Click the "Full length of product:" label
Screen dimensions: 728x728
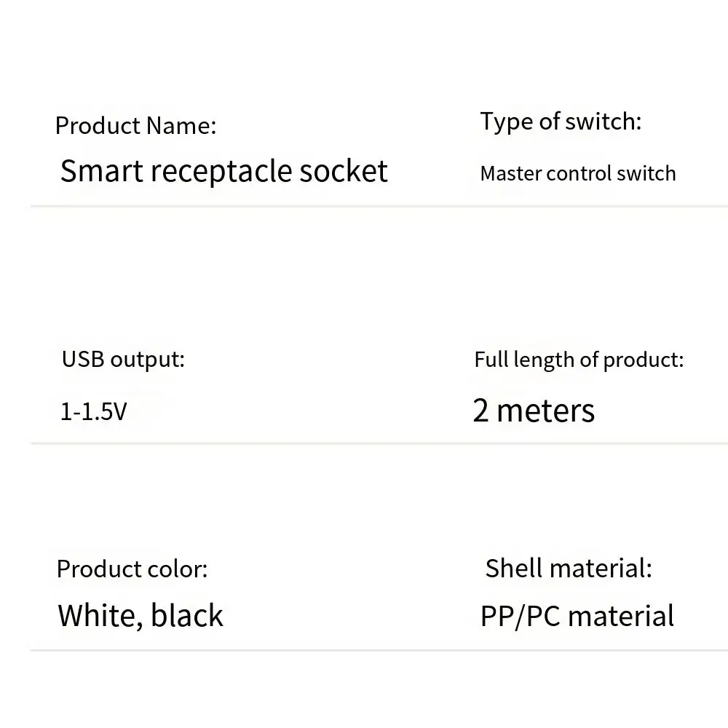pos(579,360)
